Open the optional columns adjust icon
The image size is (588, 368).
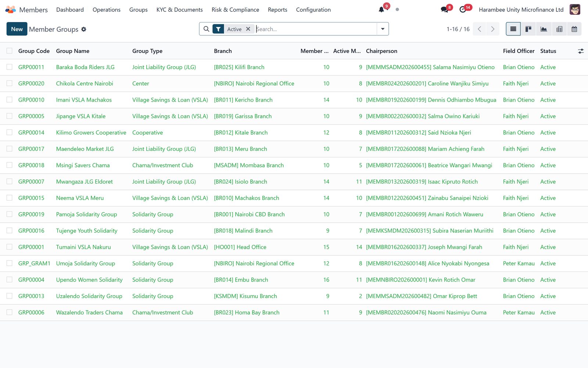click(x=581, y=51)
